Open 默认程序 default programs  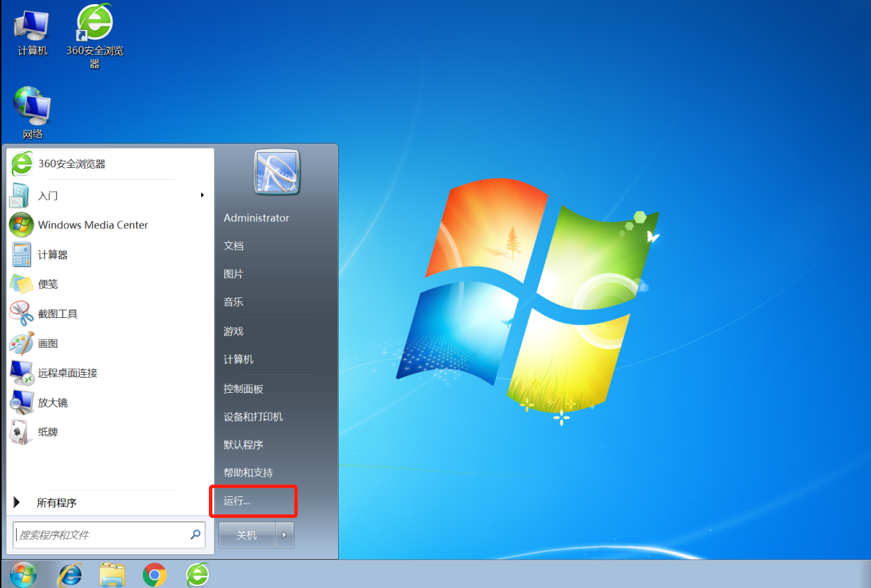(243, 444)
